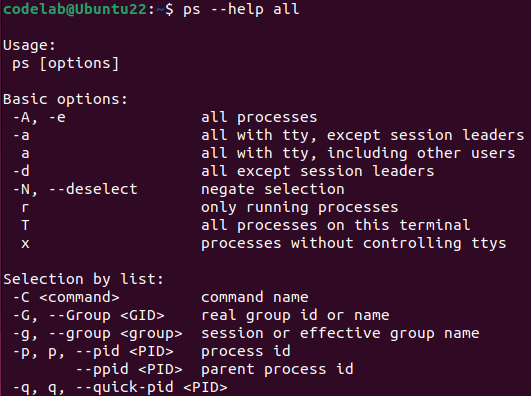Click the 'all processes' description
The image size is (531, 396).
click(259, 118)
